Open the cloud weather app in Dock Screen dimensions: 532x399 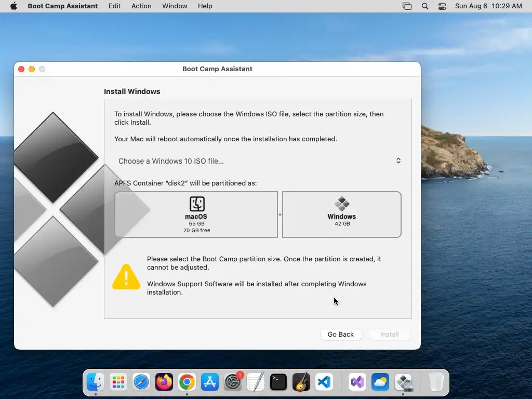pyautogui.click(x=380, y=382)
